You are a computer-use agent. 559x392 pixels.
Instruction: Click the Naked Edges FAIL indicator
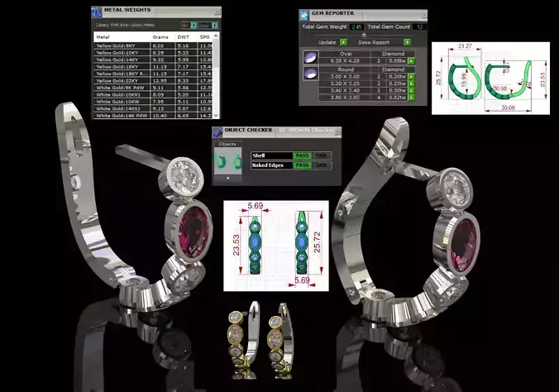(322, 165)
